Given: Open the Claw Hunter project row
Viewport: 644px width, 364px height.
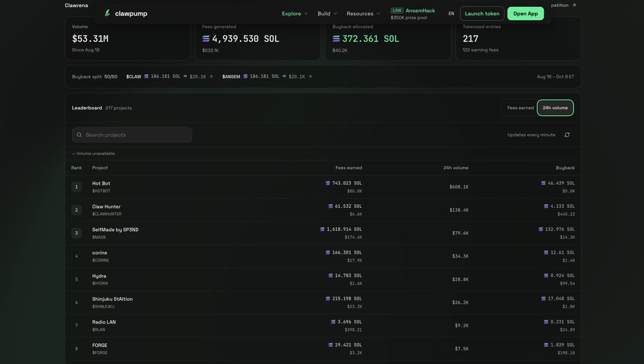Looking at the screenshot, I should (x=323, y=210).
